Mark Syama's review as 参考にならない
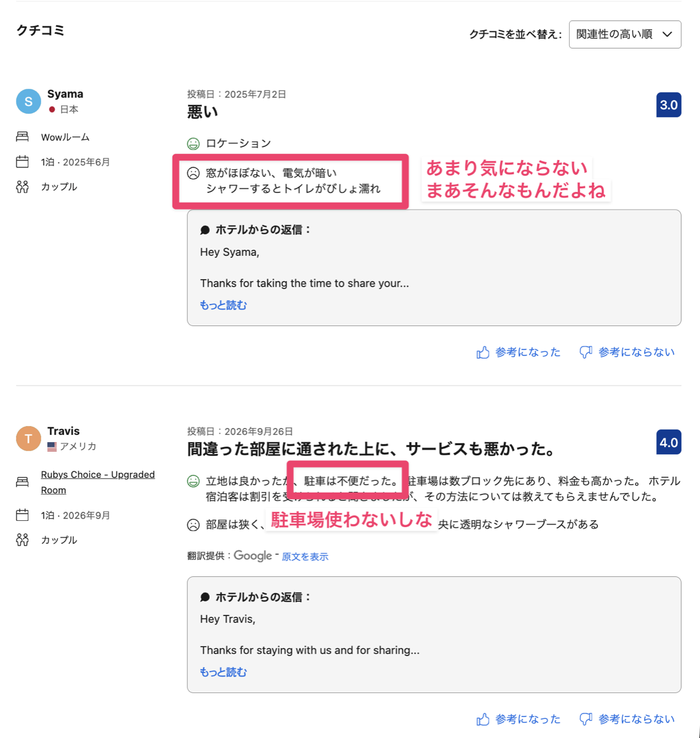This screenshot has width=700, height=738. (x=627, y=352)
